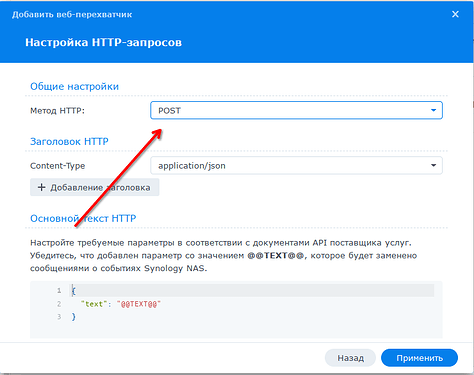The height and width of the screenshot is (375, 474).
Task: Open the Метод HTTP dropdown showing POST
Action: point(296,110)
